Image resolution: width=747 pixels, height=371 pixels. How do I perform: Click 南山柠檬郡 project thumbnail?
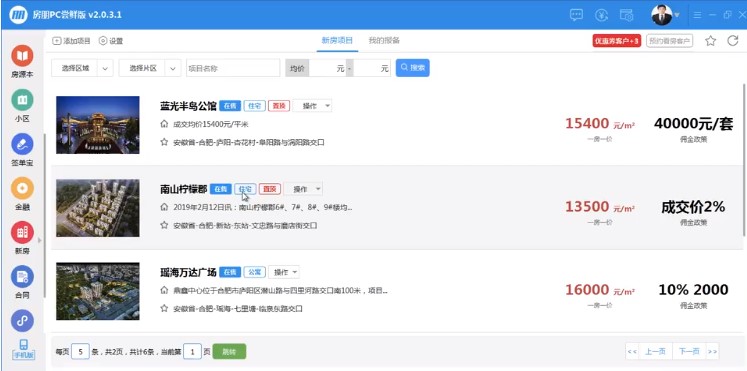coord(98,208)
